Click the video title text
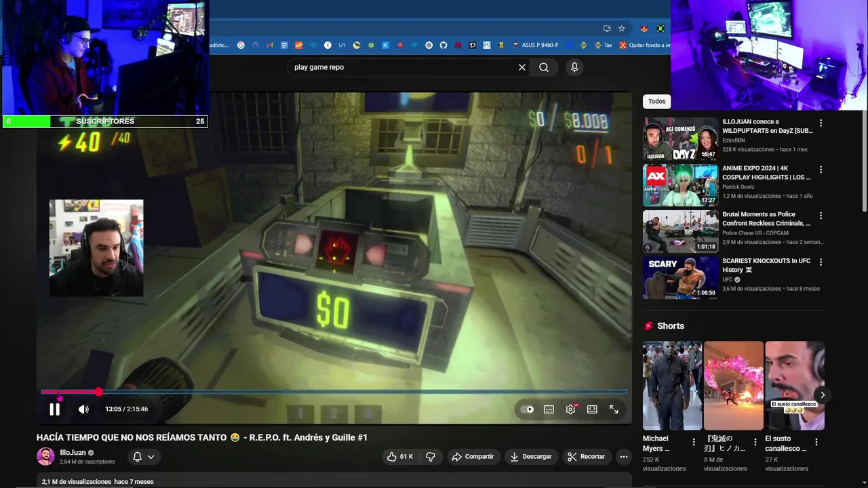The width and height of the screenshot is (868, 488). point(202,437)
